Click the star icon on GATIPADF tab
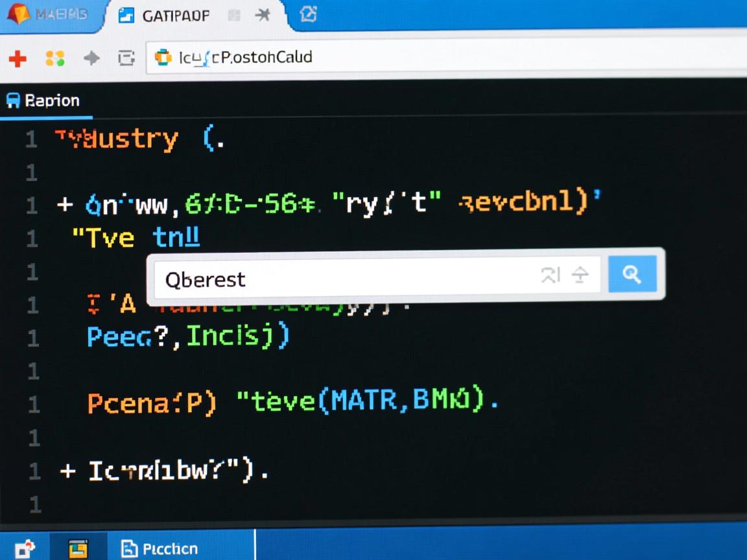The height and width of the screenshot is (560, 747). coord(263,15)
